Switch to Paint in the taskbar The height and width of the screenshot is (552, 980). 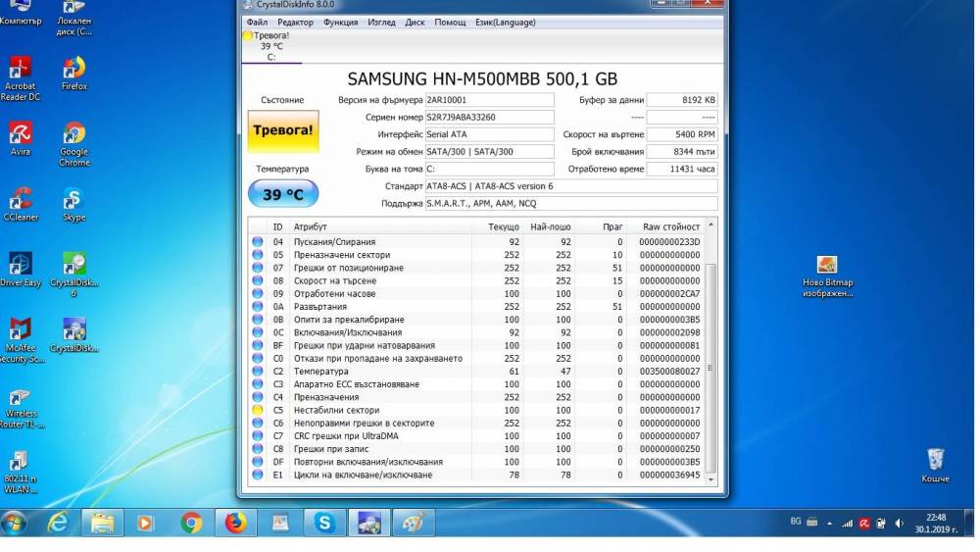click(414, 523)
